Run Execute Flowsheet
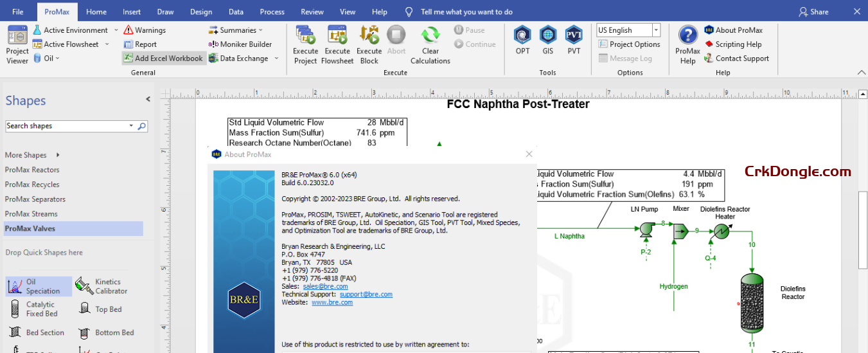868x353 pixels. [x=337, y=44]
